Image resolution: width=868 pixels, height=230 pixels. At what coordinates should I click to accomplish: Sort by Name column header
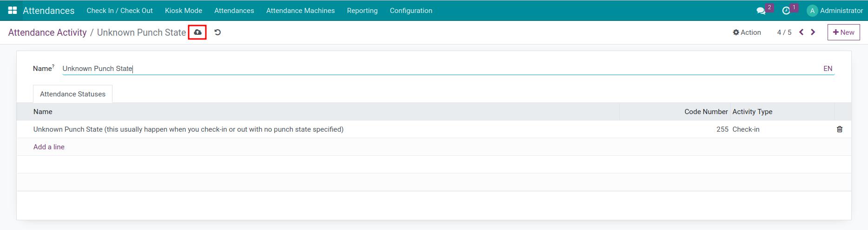pos(318,112)
